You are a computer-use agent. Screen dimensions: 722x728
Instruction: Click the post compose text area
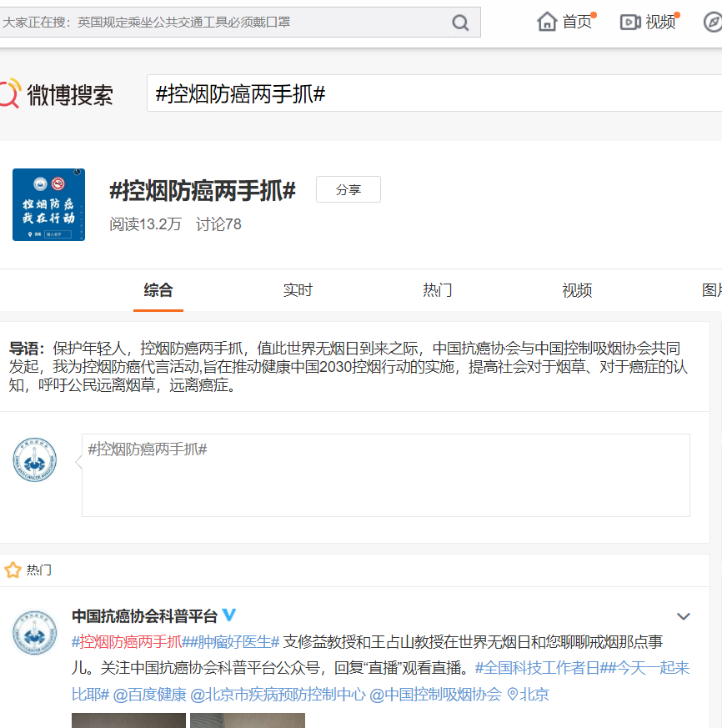click(386, 475)
